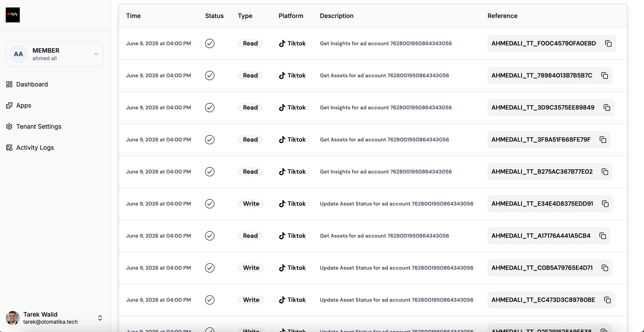644x332 pixels.
Task: Click Read badge in F00C45790FA0EBD row
Action: (250, 43)
